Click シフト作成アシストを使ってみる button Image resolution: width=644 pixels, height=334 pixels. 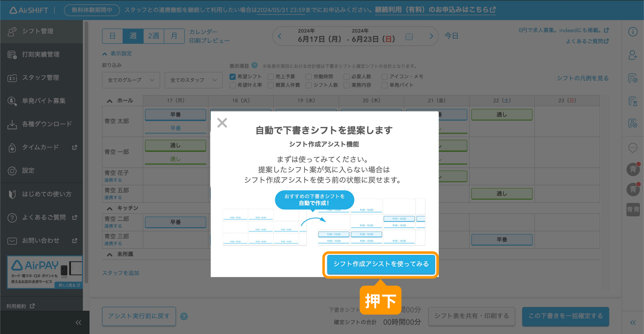pyautogui.click(x=381, y=264)
